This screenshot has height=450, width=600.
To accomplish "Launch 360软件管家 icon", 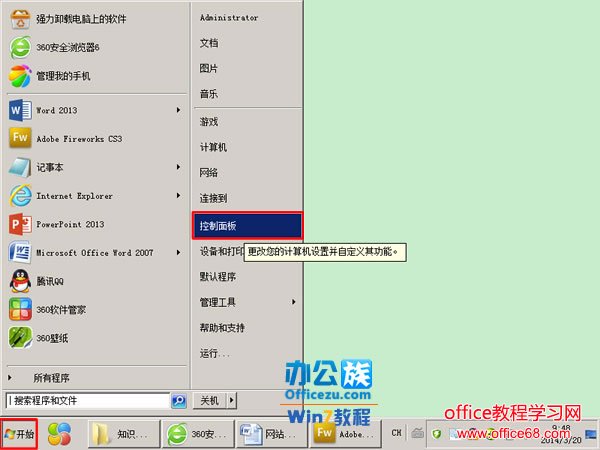I will 20,310.
